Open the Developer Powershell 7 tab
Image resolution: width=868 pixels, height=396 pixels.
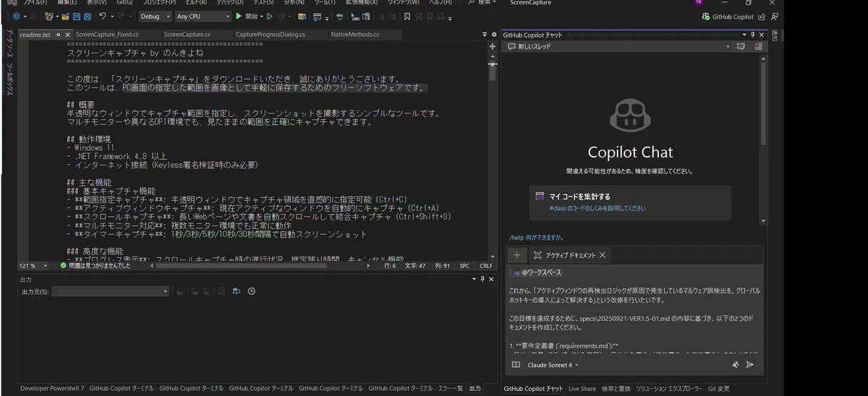[x=52, y=388]
